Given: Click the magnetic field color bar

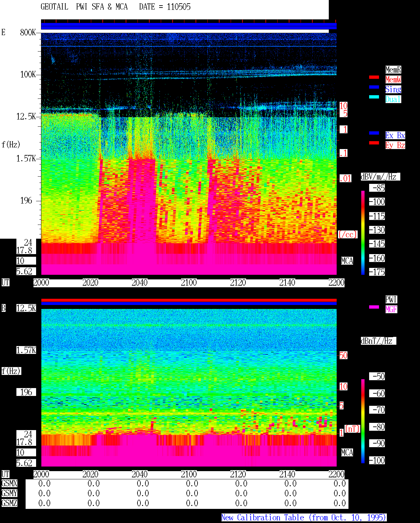Looking at the screenshot, I should 363,421.
